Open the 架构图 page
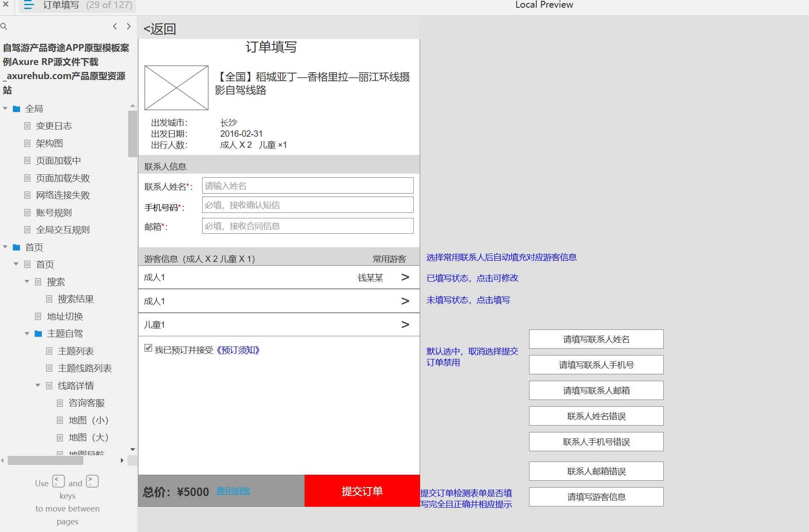Viewport: 809px width, 532px height. click(50, 143)
